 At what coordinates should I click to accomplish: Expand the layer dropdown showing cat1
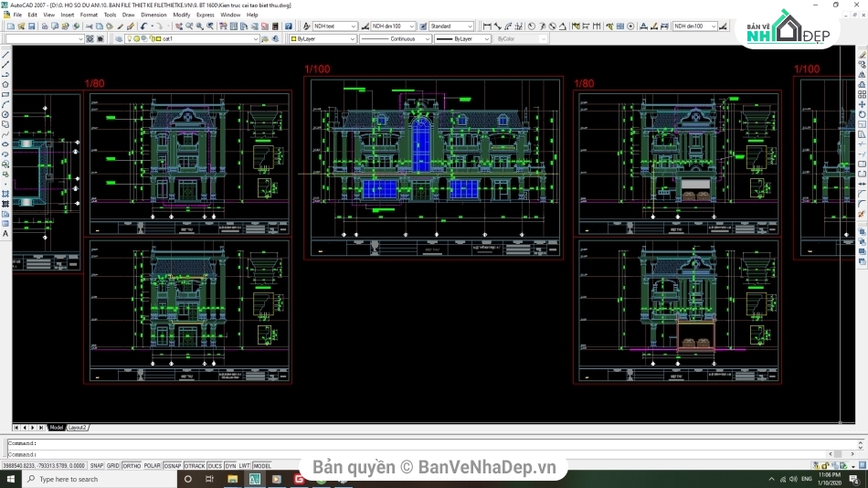(255, 39)
